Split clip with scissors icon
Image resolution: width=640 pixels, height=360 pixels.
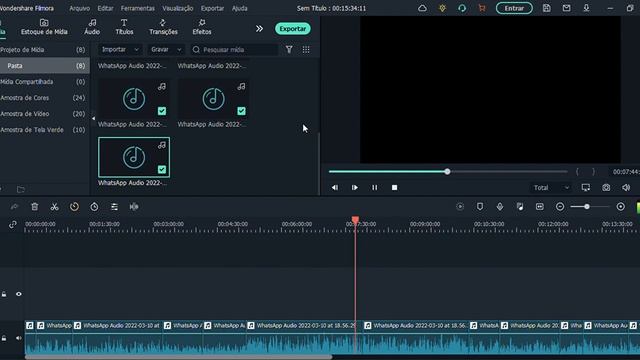coord(54,207)
